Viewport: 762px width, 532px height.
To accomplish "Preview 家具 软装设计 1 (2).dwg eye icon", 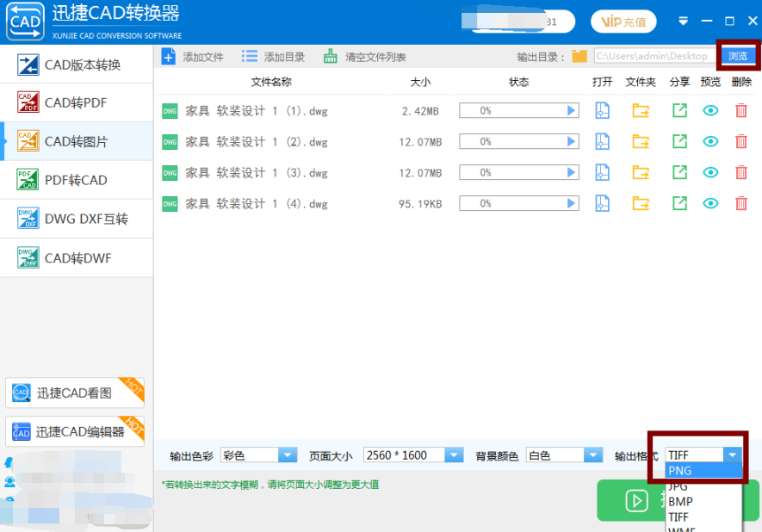I will point(710,142).
